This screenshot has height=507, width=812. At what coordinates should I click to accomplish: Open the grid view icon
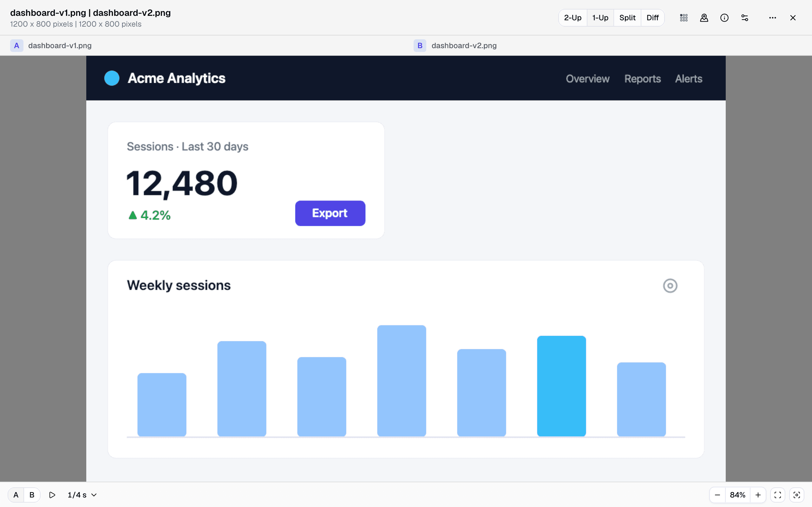684,18
